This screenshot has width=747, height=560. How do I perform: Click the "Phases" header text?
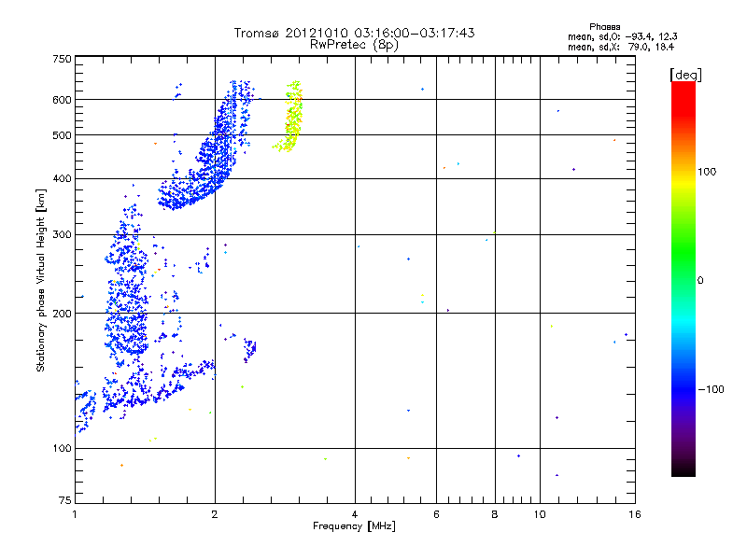point(604,27)
